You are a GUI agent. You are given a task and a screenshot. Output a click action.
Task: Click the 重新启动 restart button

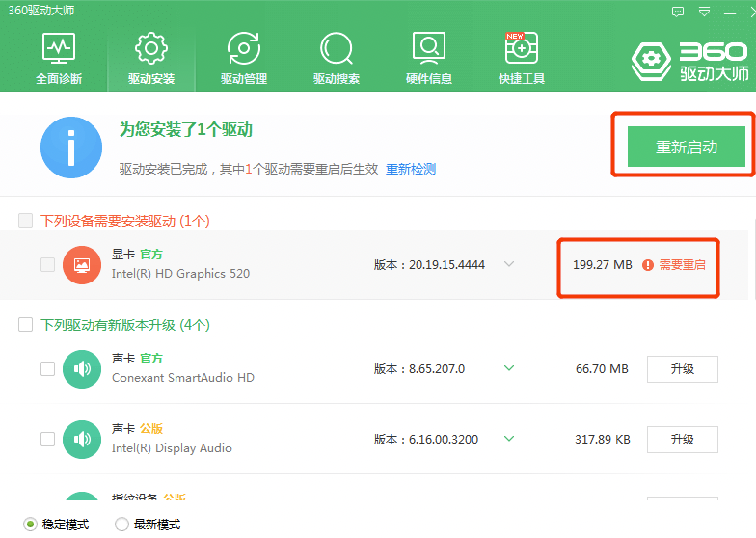pyautogui.click(x=687, y=147)
